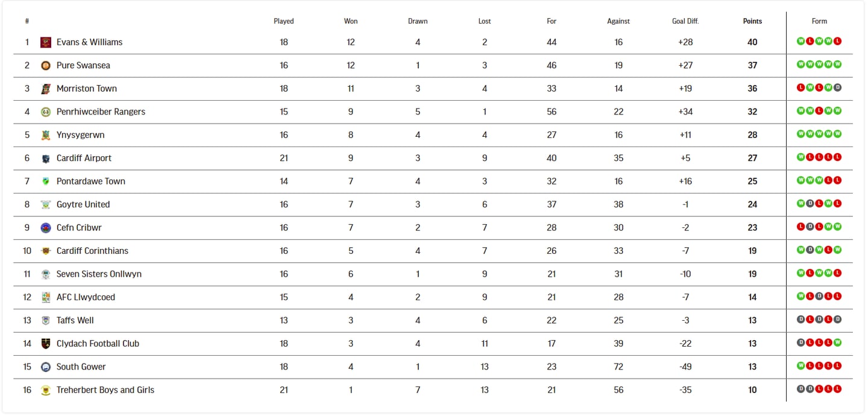Click the Points column header

[x=752, y=21]
